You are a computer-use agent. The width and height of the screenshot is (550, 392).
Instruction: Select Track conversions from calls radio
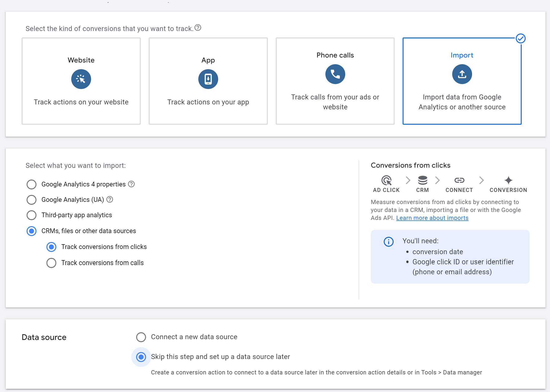51,263
